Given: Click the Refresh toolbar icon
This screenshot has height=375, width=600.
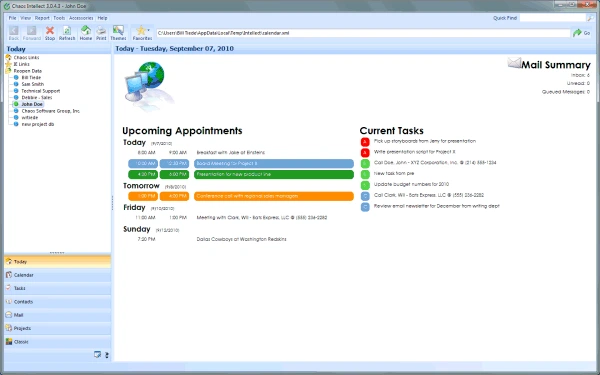Looking at the screenshot, I should click(x=67, y=33).
